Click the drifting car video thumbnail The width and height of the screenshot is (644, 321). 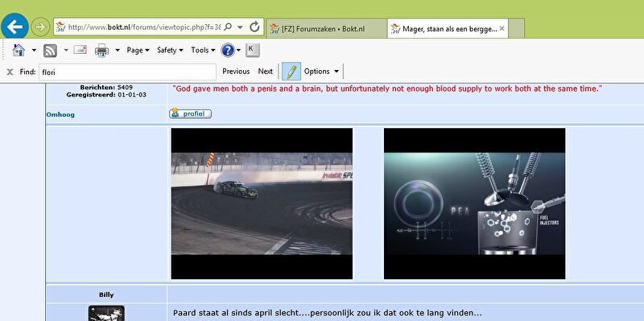pyautogui.click(x=262, y=204)
